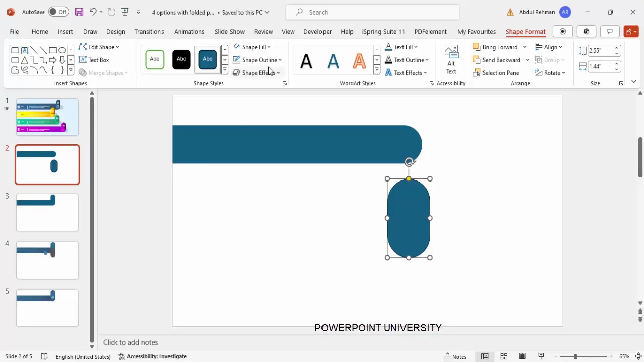Select the Text Box shape icon in gallery

click(x=24, y=50)
